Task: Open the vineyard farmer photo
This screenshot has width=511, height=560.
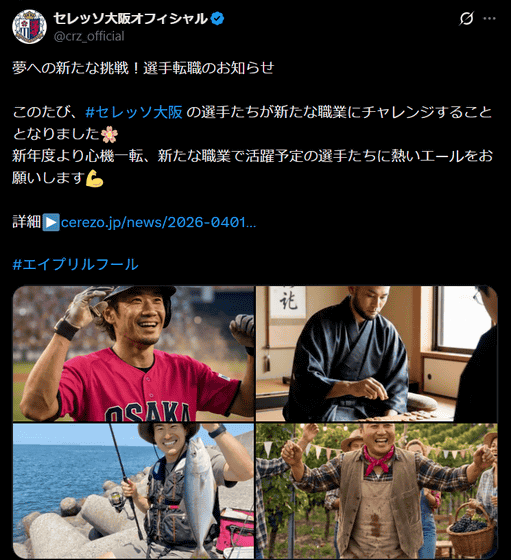Action: point(377,491)
